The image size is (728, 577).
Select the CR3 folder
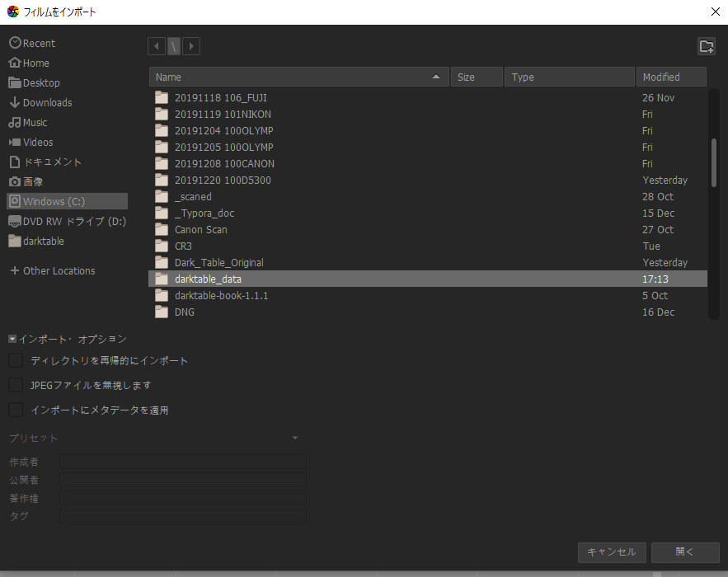click(428, 246)
